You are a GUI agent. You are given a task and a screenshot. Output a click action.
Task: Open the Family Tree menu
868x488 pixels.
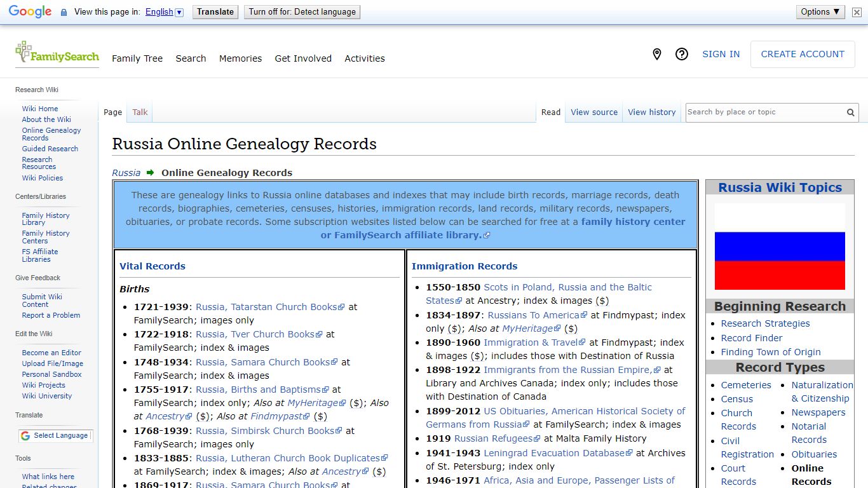point(137,58)
